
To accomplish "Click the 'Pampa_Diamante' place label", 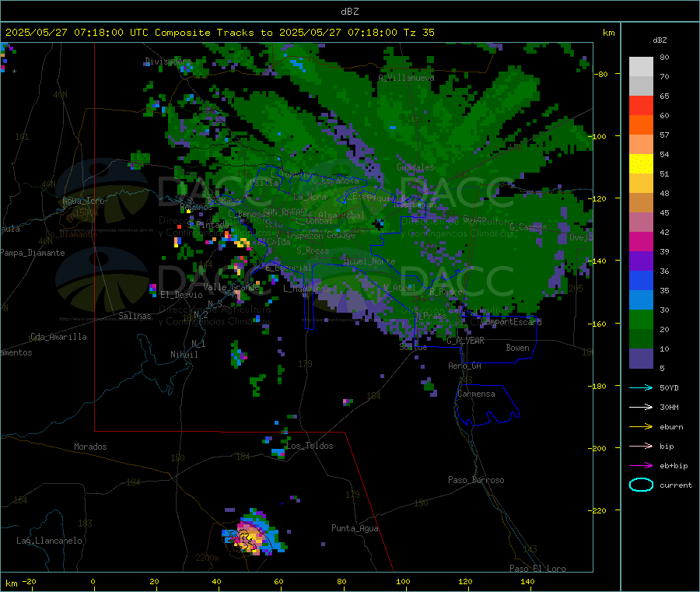I will (33, 253).
